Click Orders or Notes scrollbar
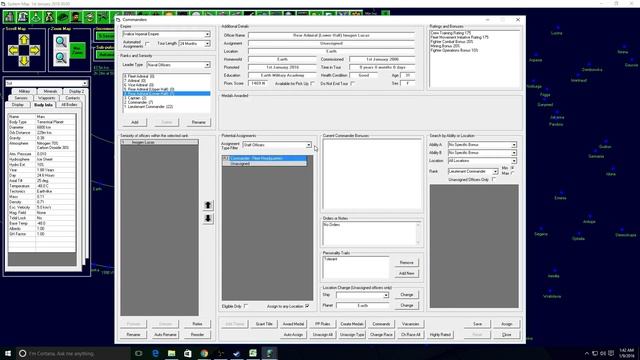Viewport: 640px width, 360px height. pos(418,233)
